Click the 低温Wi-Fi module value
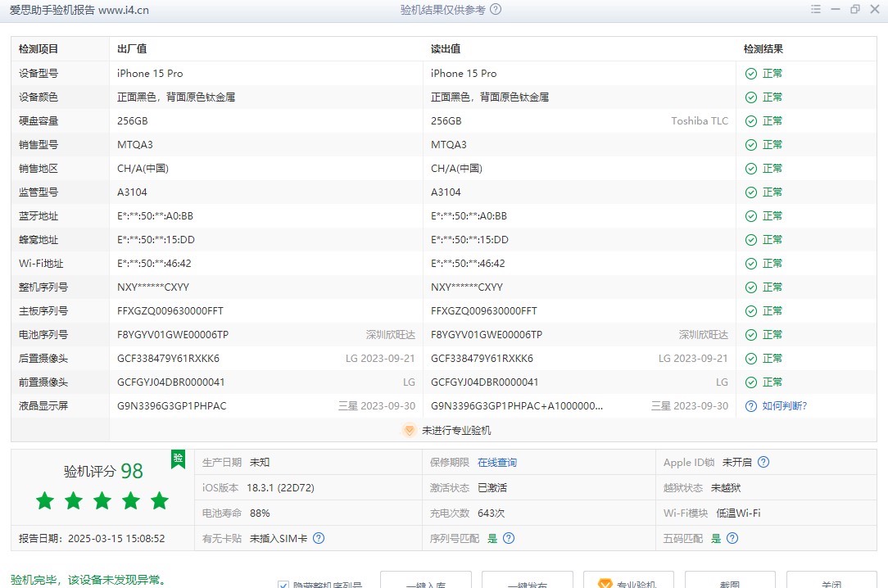The height and width of the screenshot is (588, 888). click(x=738, y=513)
